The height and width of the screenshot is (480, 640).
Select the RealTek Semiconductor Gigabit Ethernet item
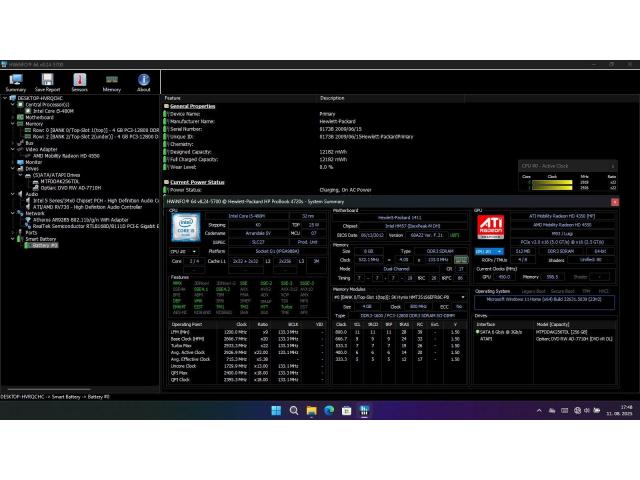coord(96,226)
